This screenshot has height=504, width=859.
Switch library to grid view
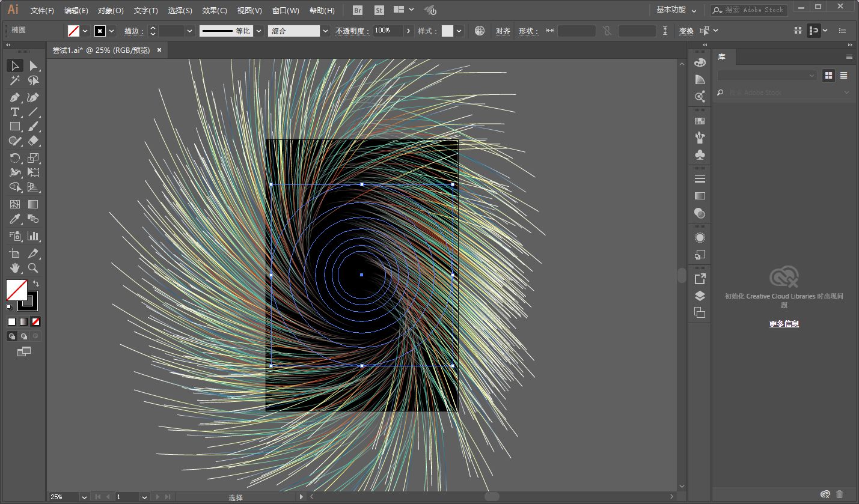tap(828, 75)
